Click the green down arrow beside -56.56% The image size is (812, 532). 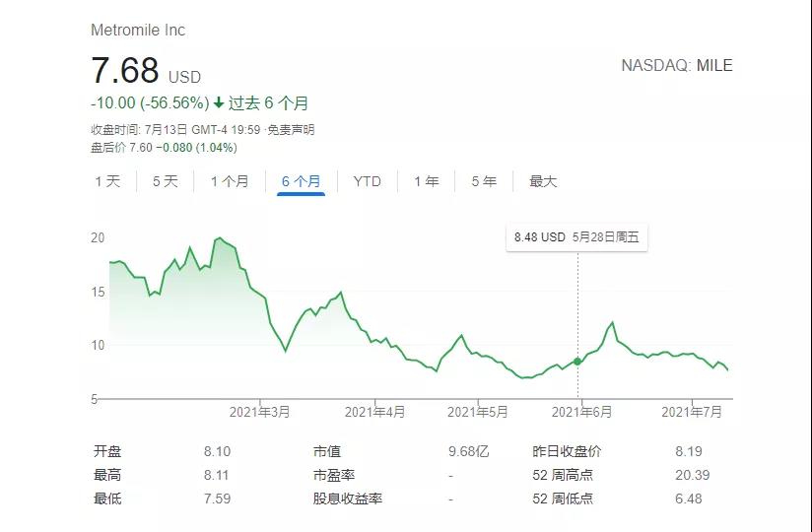click(x=219, y=103)
